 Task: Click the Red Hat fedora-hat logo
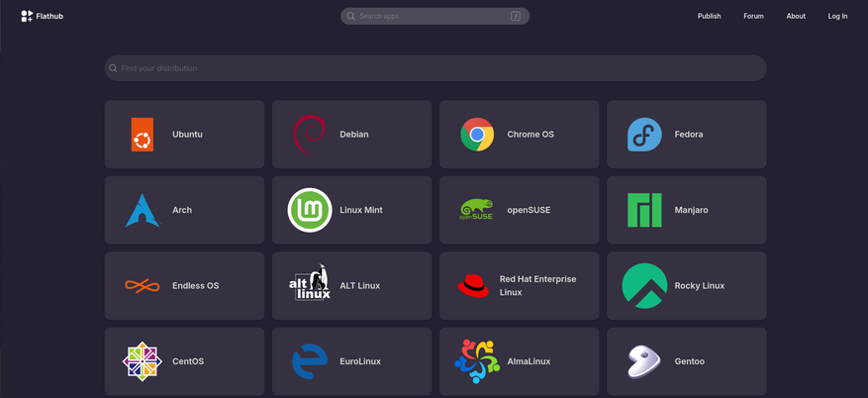[473, 286]
